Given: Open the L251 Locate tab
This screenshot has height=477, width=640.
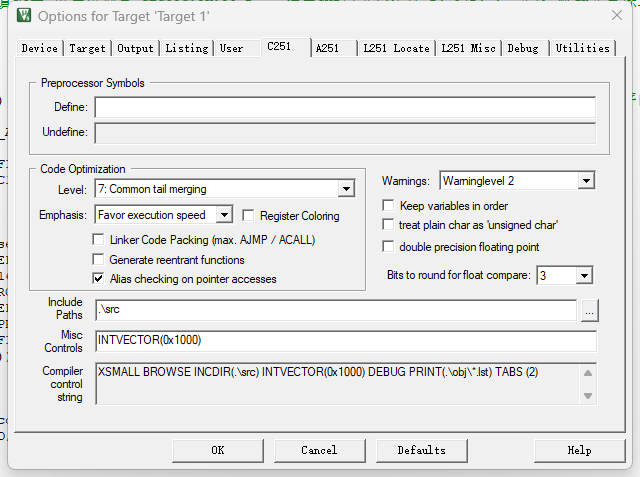Looking at the screenshot, I should point(397,48).
